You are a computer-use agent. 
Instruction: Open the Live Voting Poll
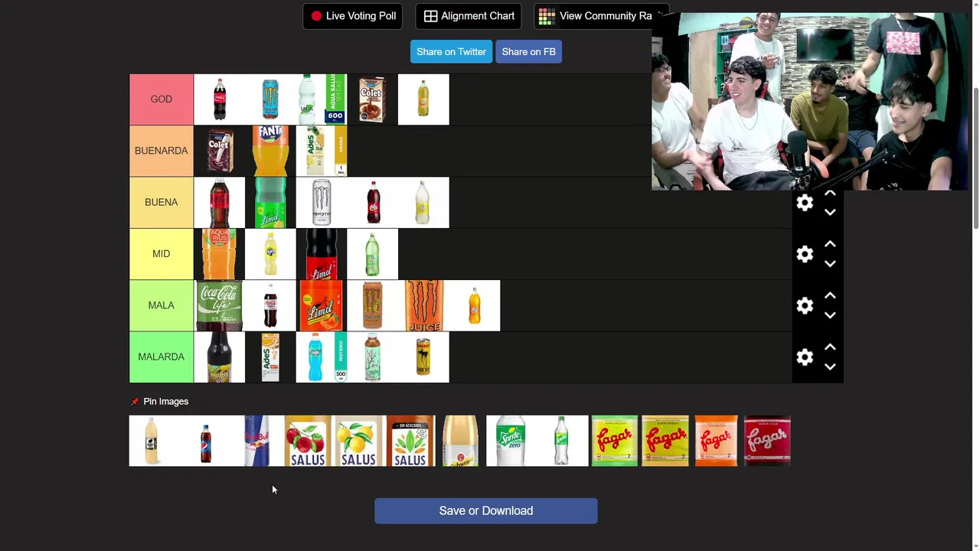point(353,16)
